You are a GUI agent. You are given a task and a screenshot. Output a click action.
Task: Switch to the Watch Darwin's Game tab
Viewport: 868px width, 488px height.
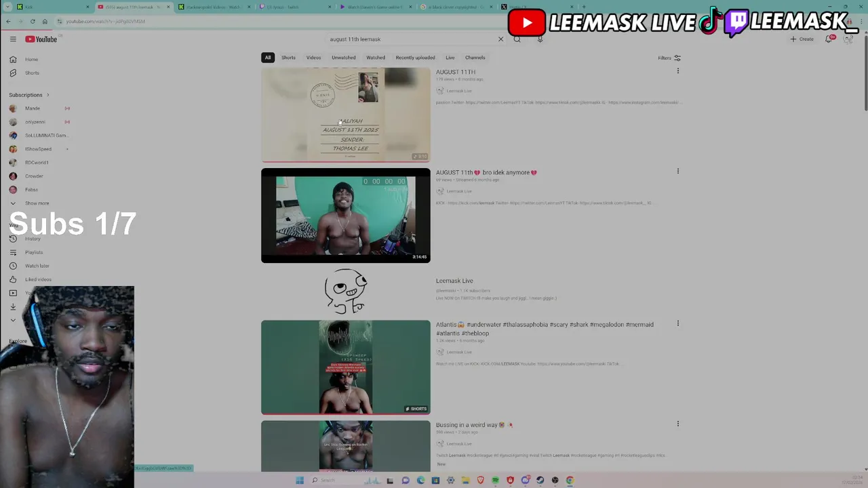374,7
